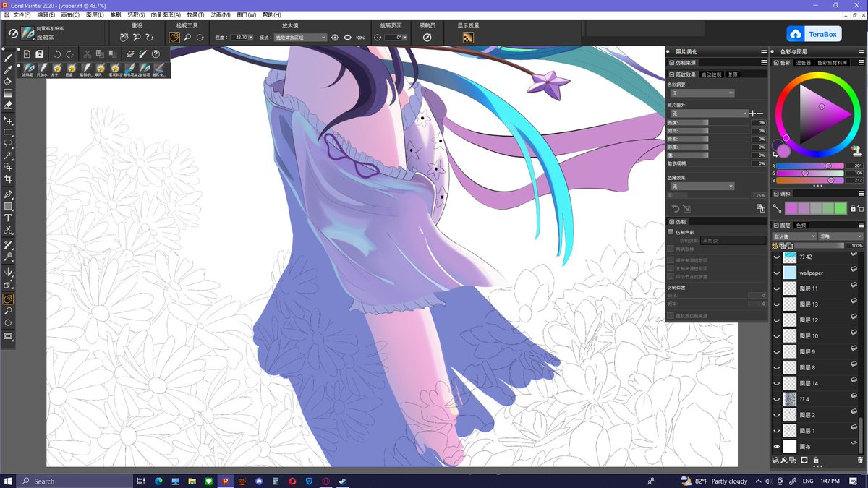Click the Navigator compass icon

click(x=427, y=37)
